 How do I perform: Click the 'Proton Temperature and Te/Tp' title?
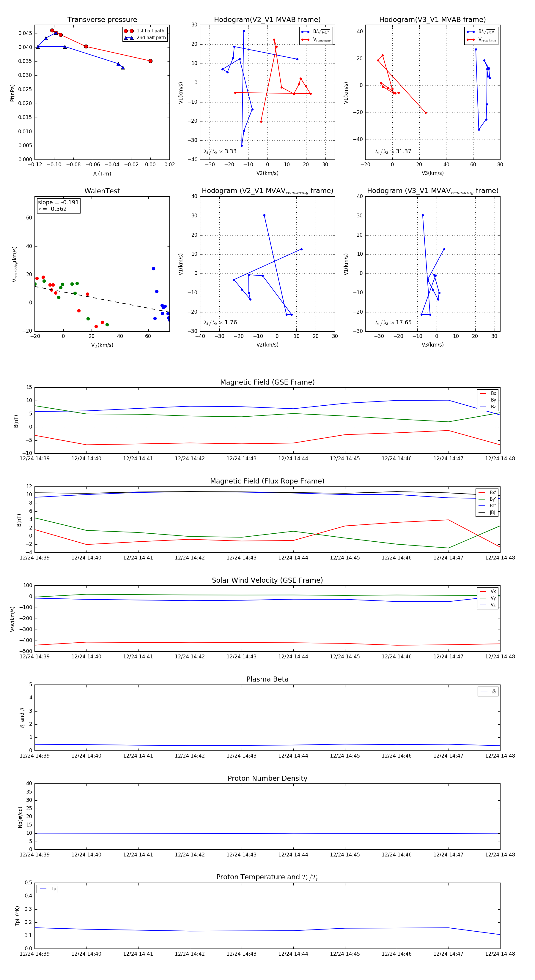coord(267,877)
